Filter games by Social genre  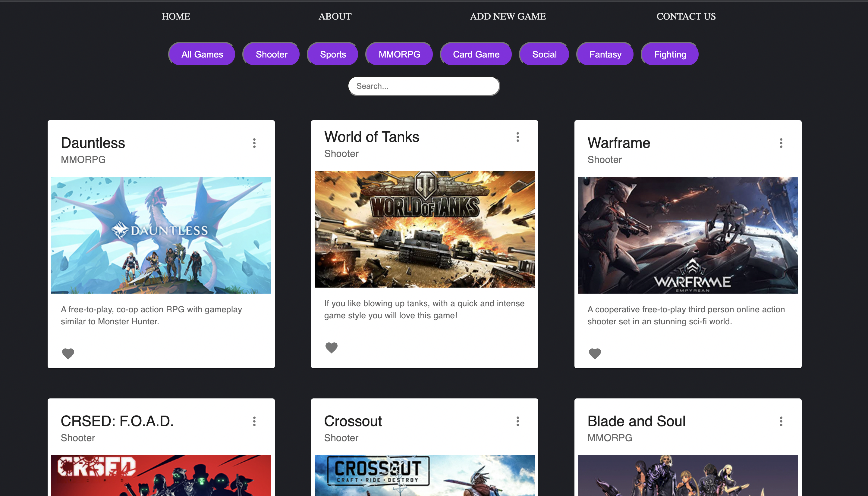tap(544, 54)
